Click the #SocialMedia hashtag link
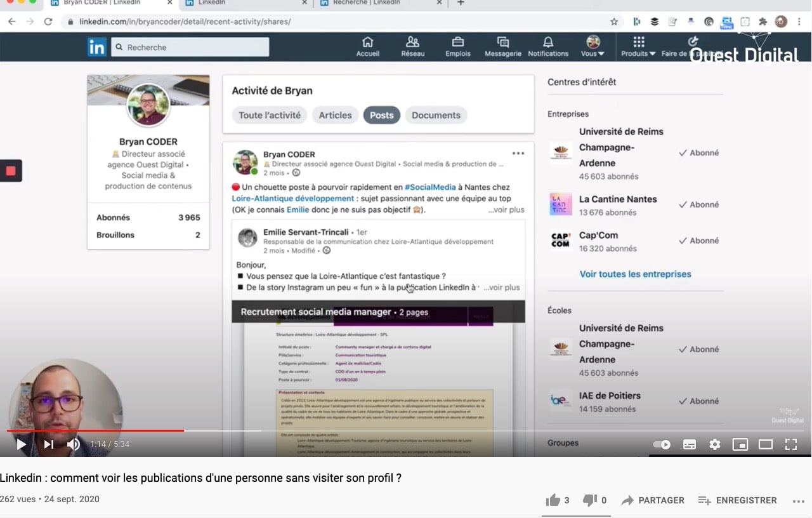Screen dimensions: 812x518 tap(430, 187)
